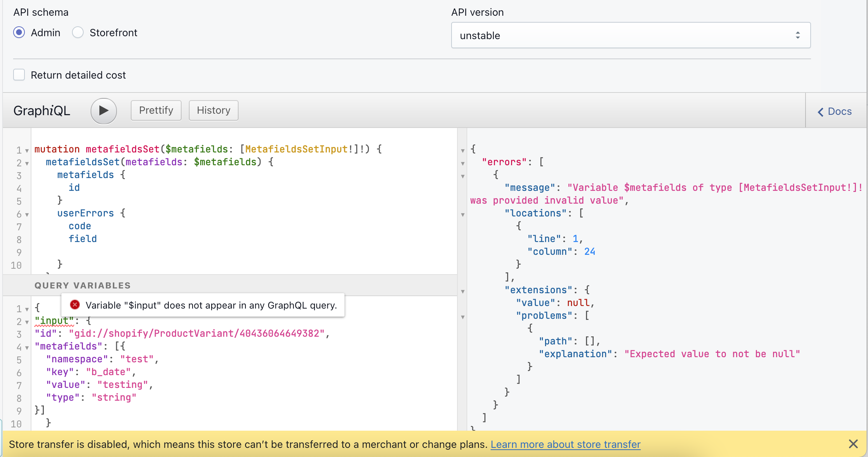Image resolution: width=868 pixels, height=457 pixels.
Task: Enable Return detailed cost checkbox
Action: [19, 75]
